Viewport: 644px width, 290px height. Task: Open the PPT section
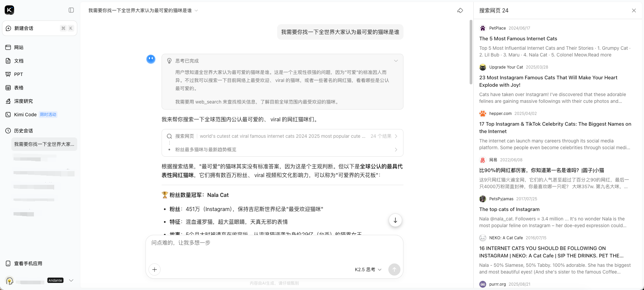(40, 74)
